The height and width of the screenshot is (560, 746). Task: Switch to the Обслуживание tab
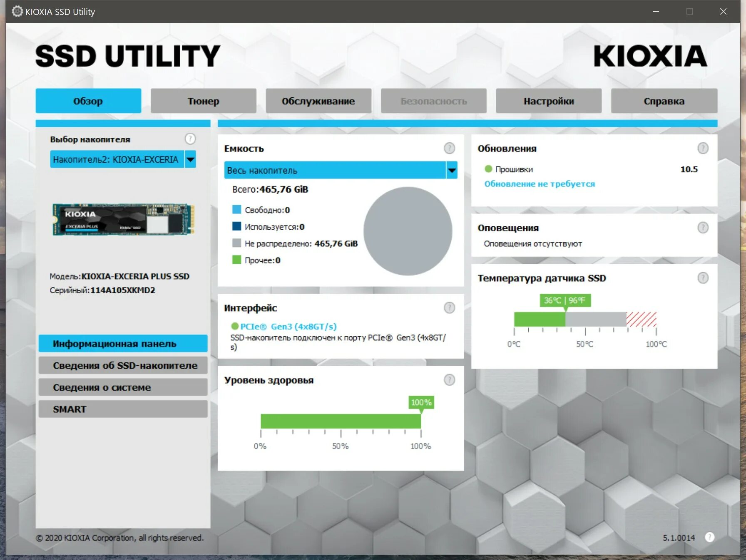(318, 101)
